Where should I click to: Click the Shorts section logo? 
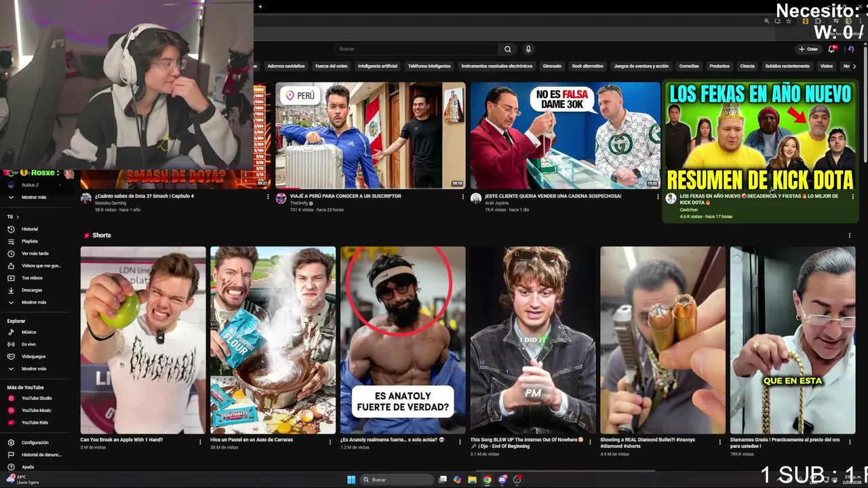[87, 235]
